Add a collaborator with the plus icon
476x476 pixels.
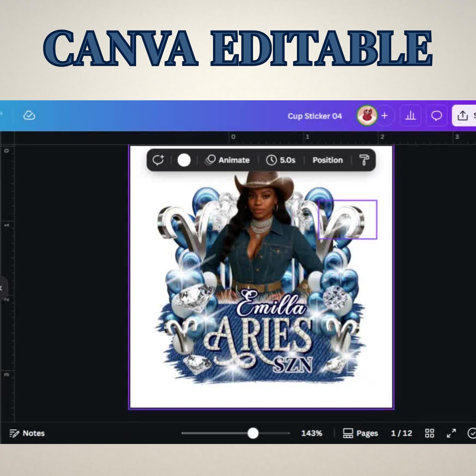(384, 115)
